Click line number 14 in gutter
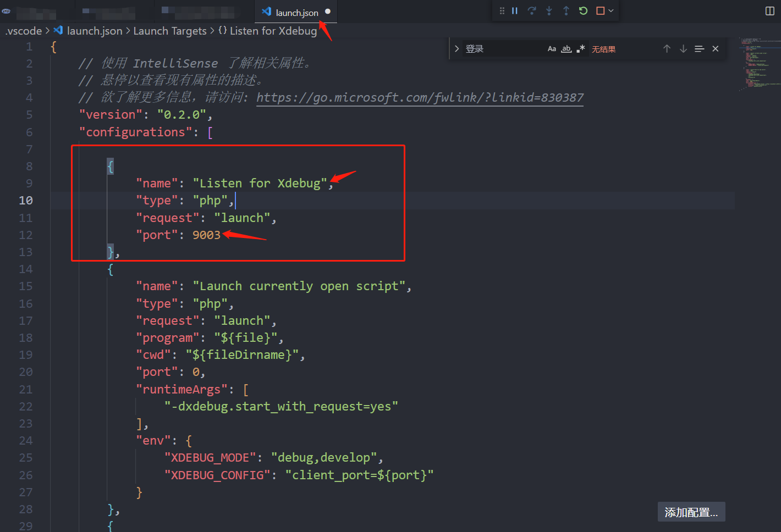This screenshot has width=781, height=532. point(26,269)
